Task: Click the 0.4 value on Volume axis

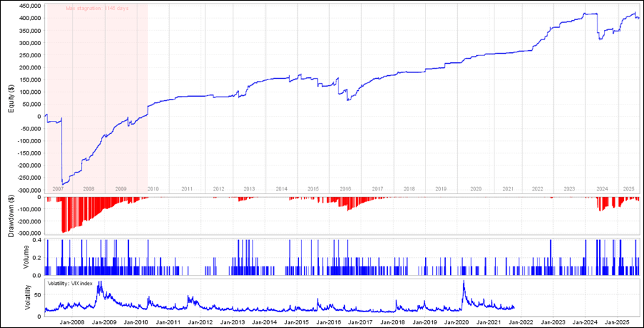Action: (38, 240)
